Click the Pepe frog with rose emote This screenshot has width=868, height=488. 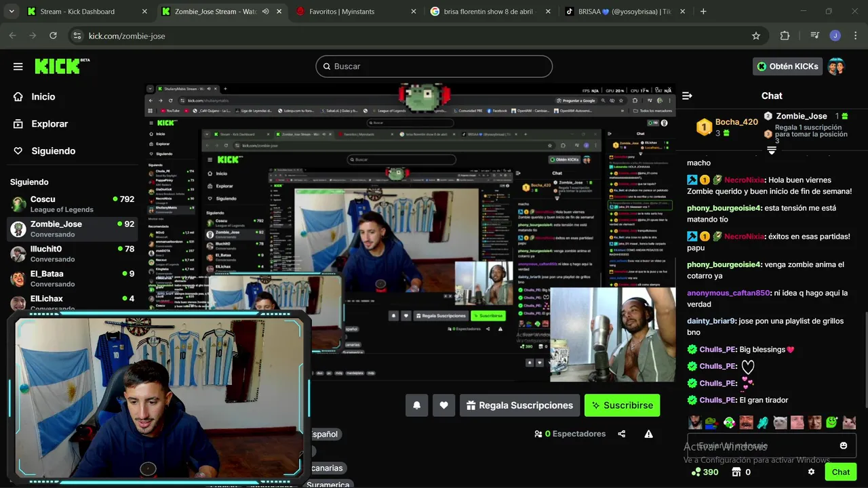pos(712,422)
